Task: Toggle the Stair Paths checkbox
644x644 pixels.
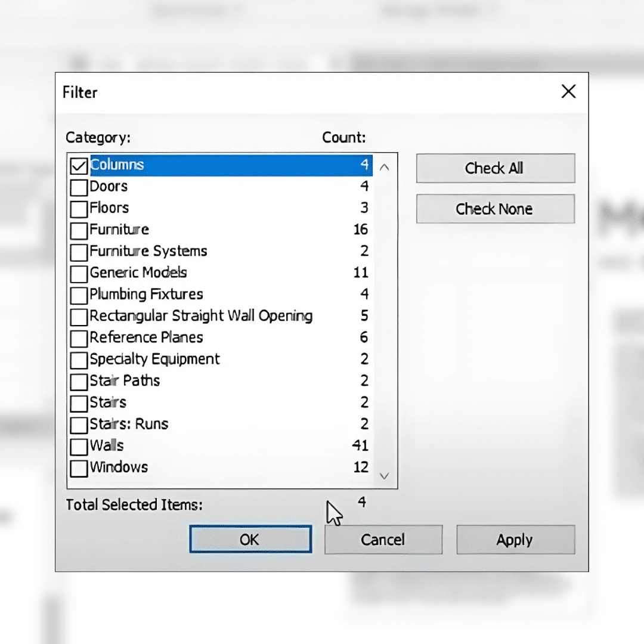Action: coord(79,382)
